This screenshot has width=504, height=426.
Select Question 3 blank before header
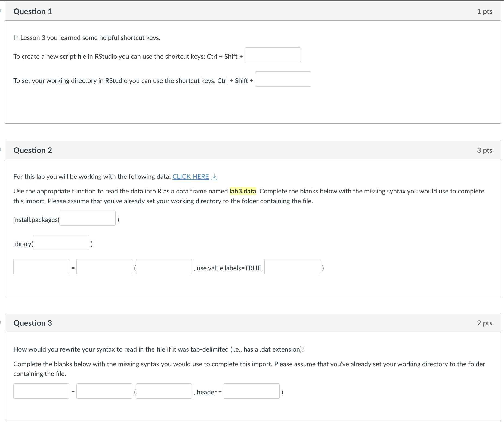point(164,391)
